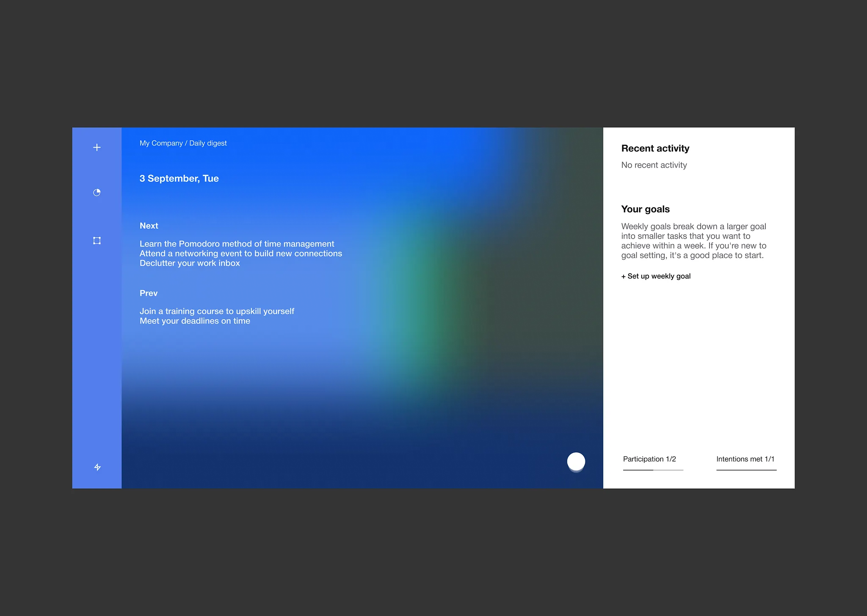Click the Next section heading
This screenshot has height=616, width=867.
[149, 226]
